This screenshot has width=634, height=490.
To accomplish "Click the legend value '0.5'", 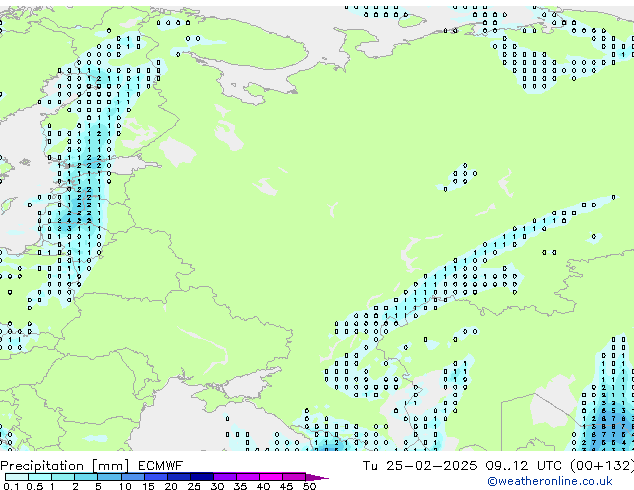I will [34, 486].
